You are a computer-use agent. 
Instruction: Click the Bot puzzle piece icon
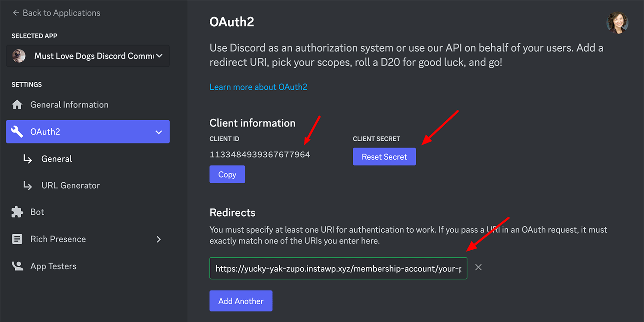(17, 212)
